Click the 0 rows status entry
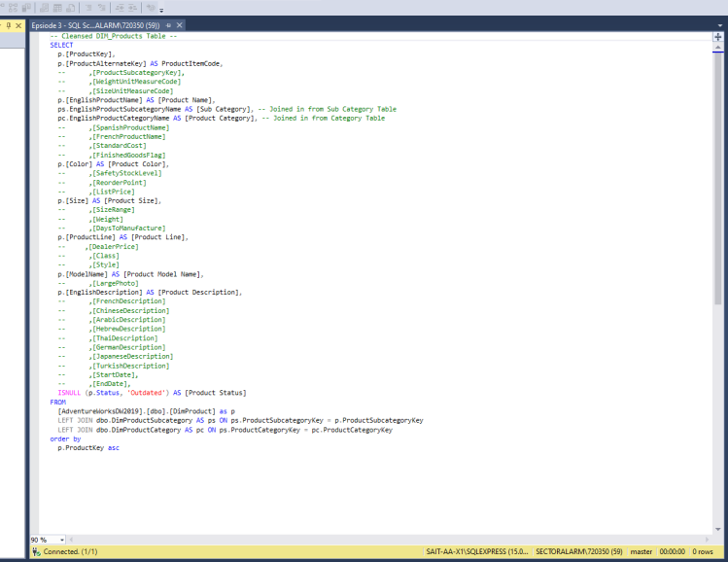The image size is (728, 562). coord(703,551)
